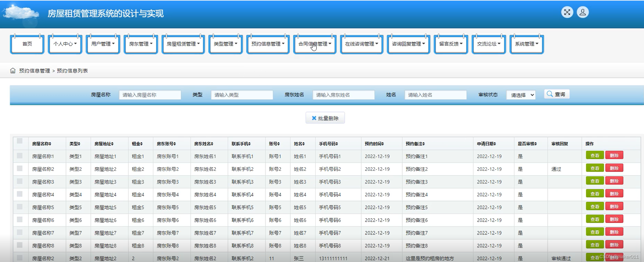The height and width of the screenshot is (262, 644).
Task: Sort table by 租金 column
Action: [137, 144]
